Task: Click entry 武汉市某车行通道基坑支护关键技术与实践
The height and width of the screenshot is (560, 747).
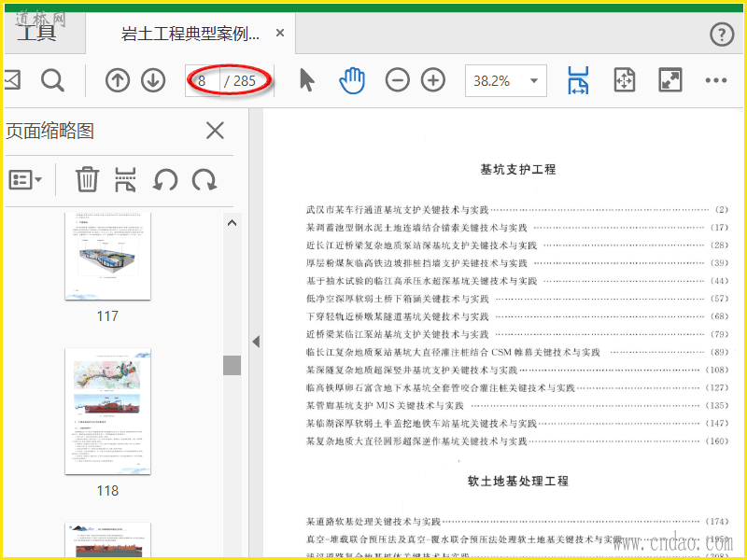Action: click(x=398, y=209)
